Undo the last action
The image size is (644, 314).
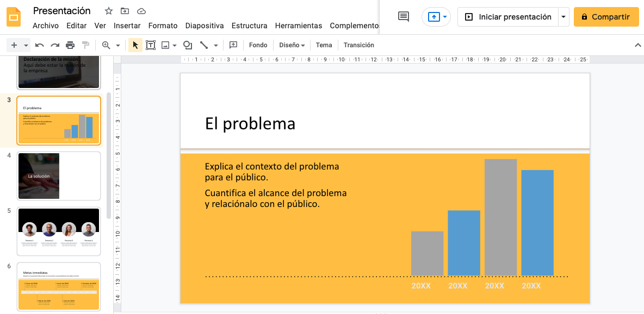39,45
